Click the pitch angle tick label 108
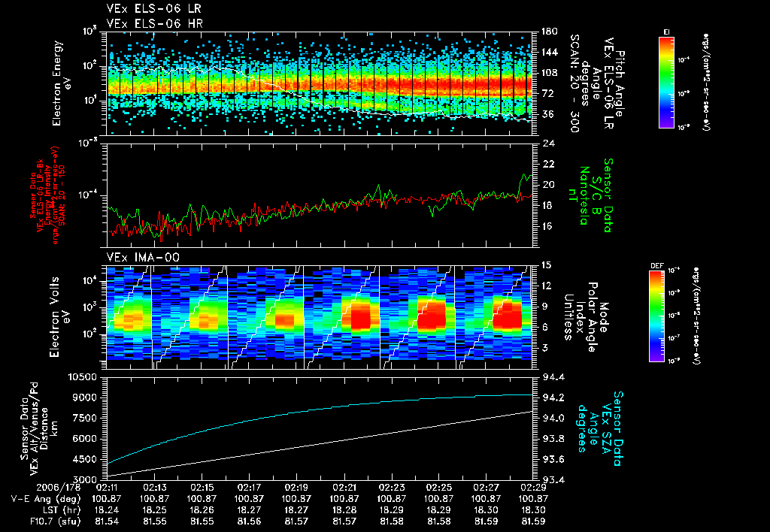 [549, 73]
